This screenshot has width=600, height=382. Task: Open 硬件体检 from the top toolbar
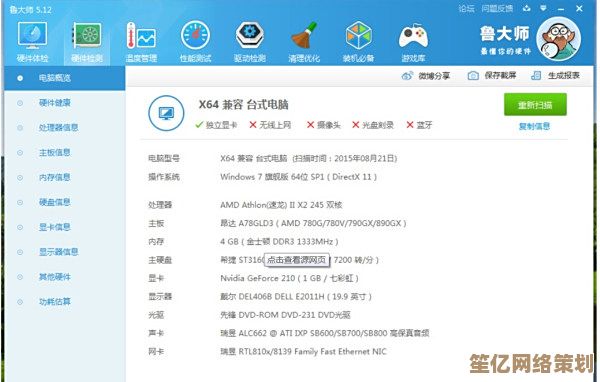coord(33,42)
